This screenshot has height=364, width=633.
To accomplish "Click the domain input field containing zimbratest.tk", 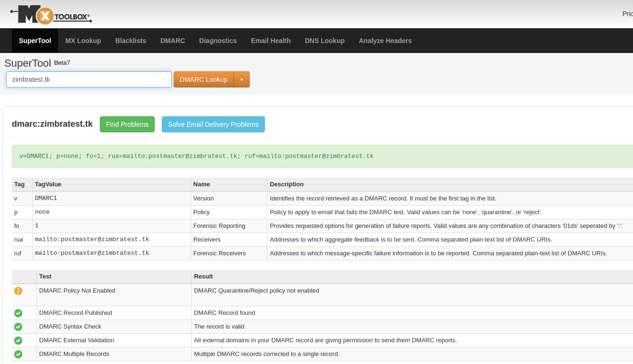I will (89, 79).
